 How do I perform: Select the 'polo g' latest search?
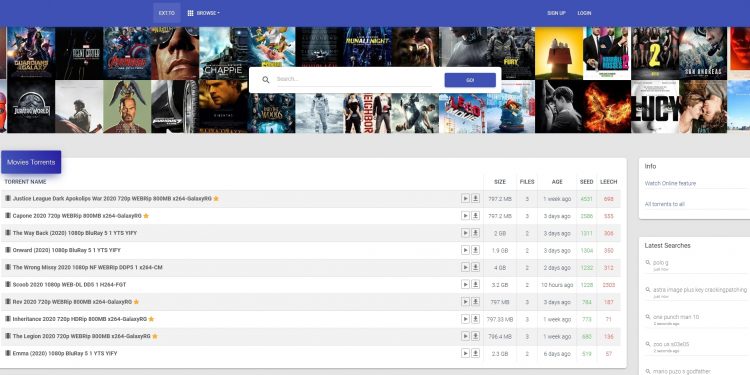(x=661, y=263)
